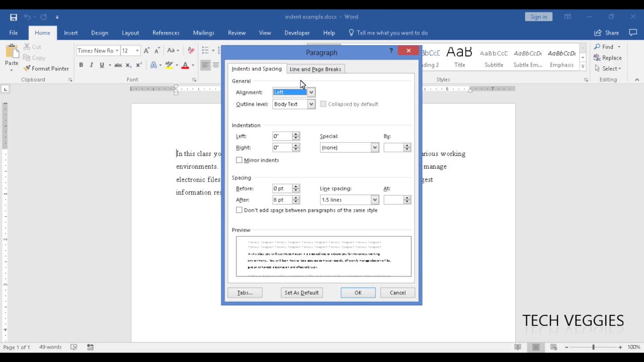Open the Layout ribbon tab
Image resolution: width=644 pixels, height=362 pixels.
click(x=130, y=33)
